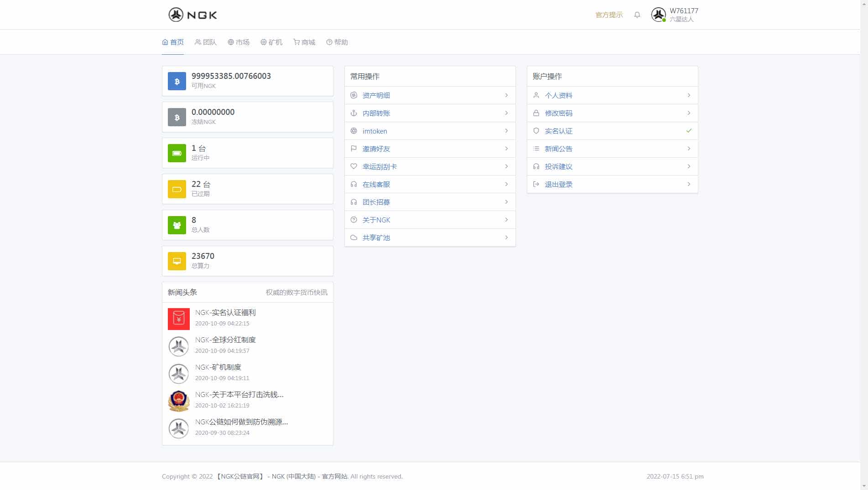Screen dimensions: 868x490
Task: Click the 23670 total hashrate value
Action: click(203, 256)
